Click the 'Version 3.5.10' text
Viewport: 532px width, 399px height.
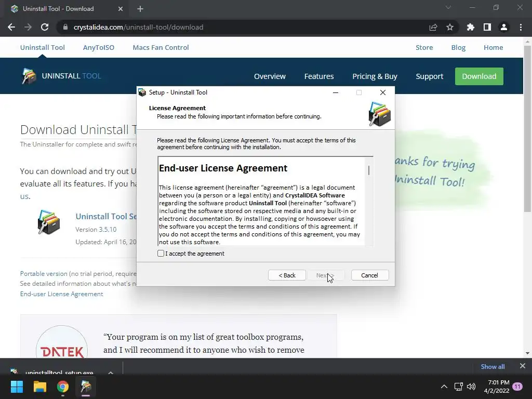(96, 229)
